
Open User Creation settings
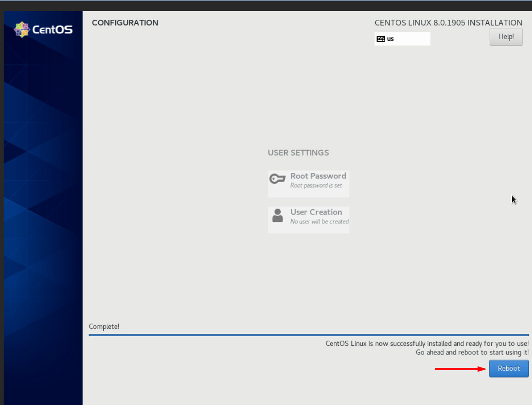click(x=308, y=219)
